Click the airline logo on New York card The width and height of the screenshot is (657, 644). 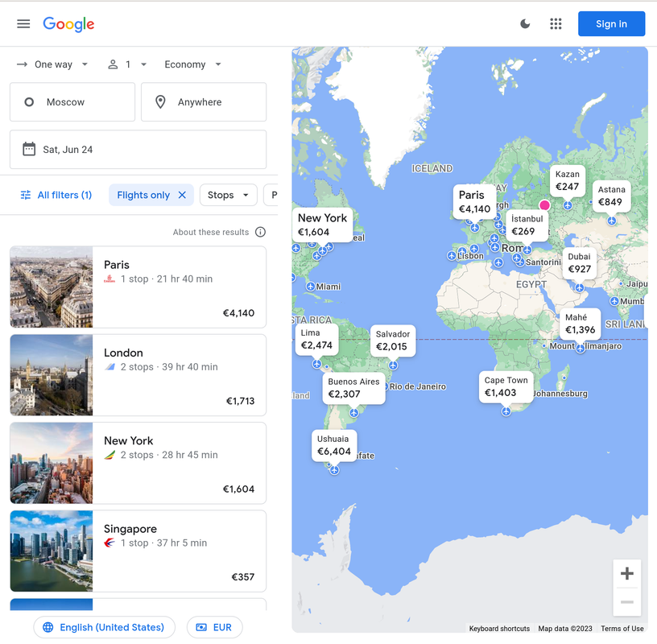pyautogui.click(x=109, y=455)
